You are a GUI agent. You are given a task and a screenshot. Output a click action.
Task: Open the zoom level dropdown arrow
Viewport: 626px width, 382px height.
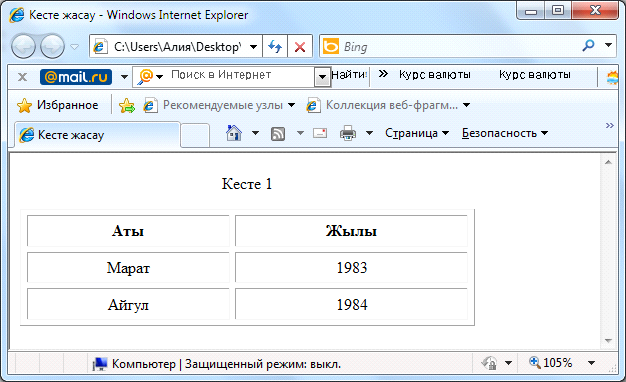591,363
